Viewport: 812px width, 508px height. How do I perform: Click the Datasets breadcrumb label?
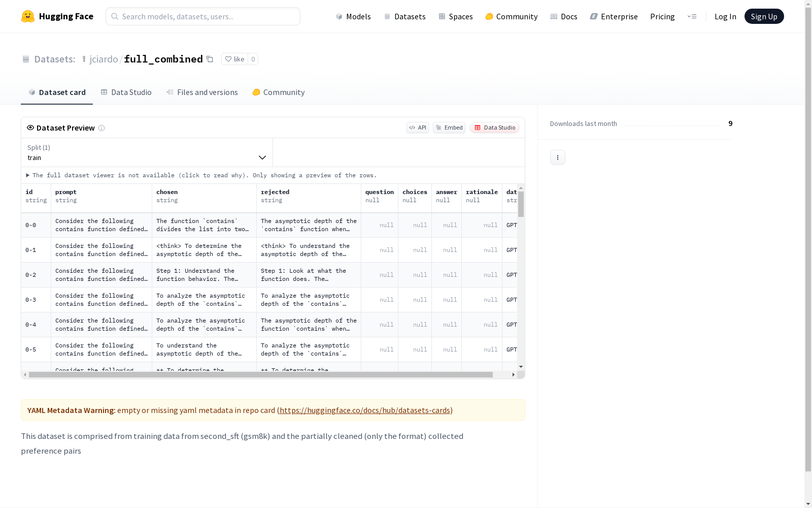pyautogui.click(x=55, y=59)
